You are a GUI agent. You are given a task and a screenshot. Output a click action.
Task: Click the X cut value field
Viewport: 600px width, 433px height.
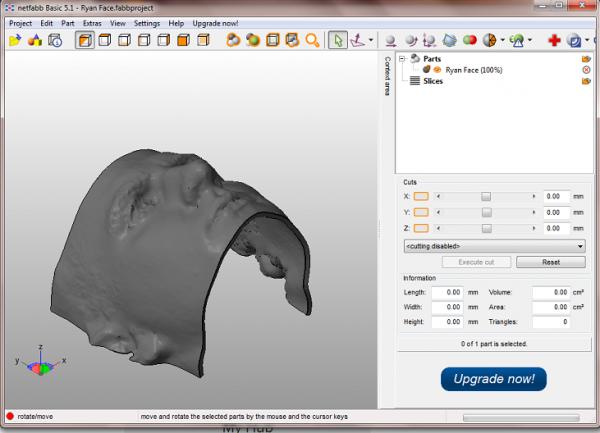click(557, 196)
